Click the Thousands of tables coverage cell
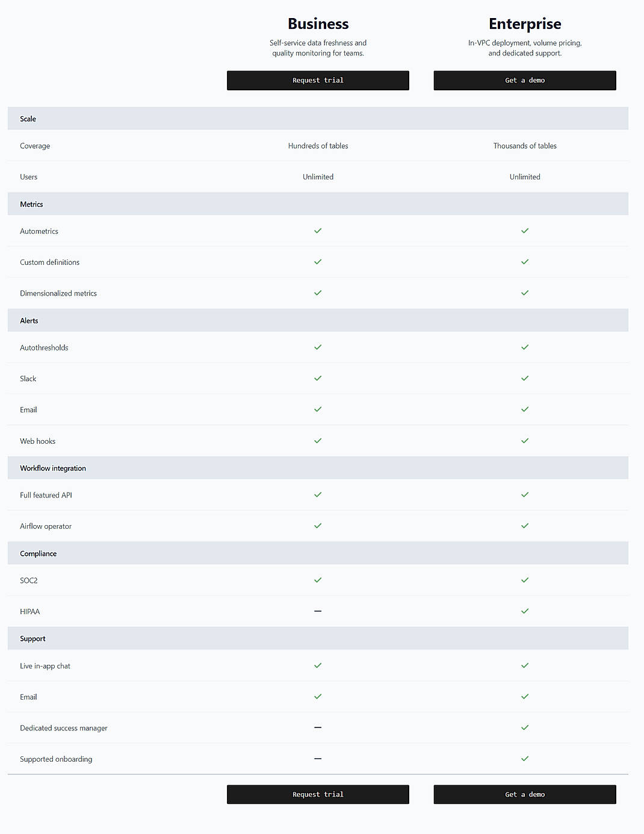 (524, 146)
